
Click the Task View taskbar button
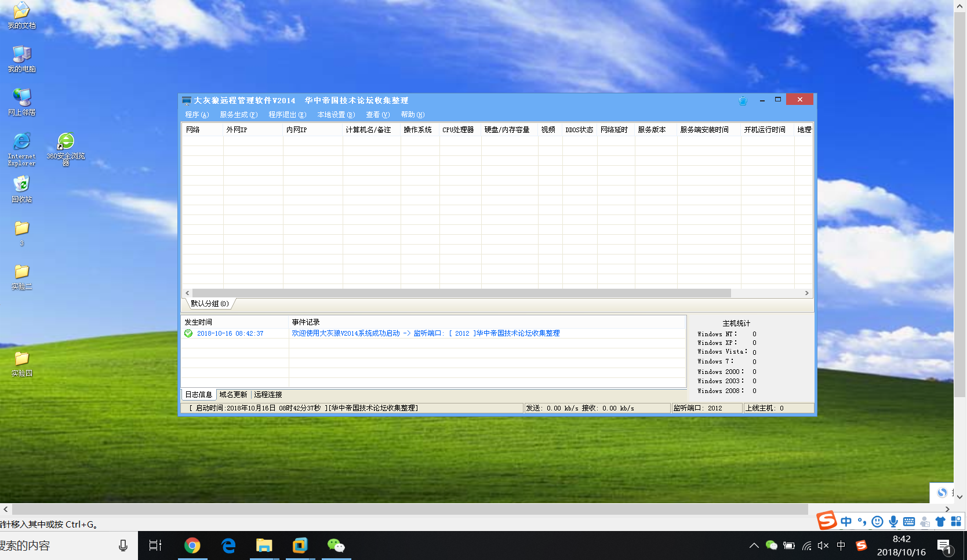click(155, 546)
